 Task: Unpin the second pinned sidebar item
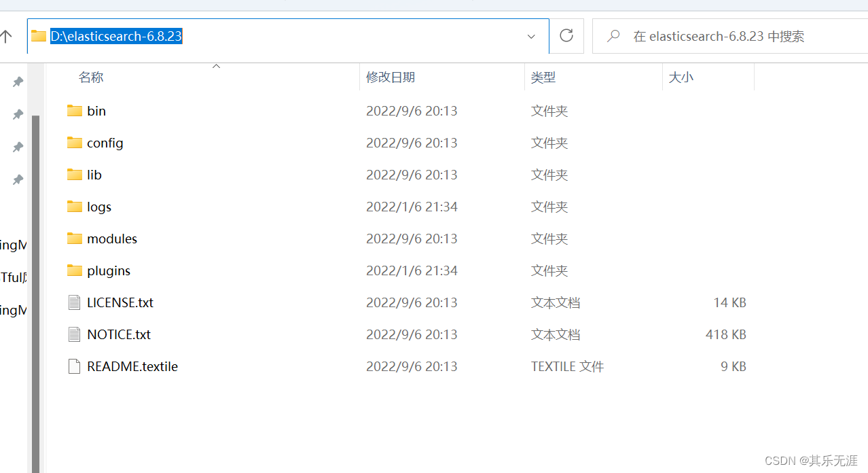pos(17,114)
